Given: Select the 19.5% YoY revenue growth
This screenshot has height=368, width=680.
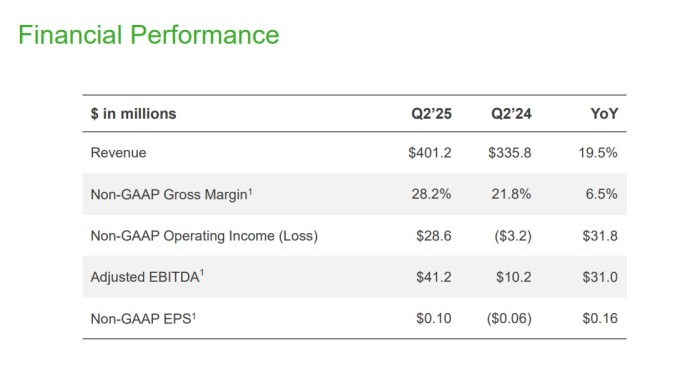Looking at the screenshot, I should [x=598, y=153].
